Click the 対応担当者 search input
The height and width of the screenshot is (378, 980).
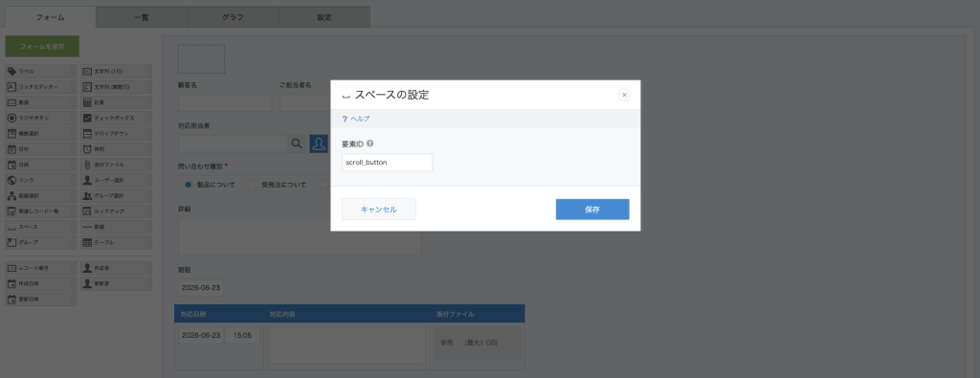[233, 144]
